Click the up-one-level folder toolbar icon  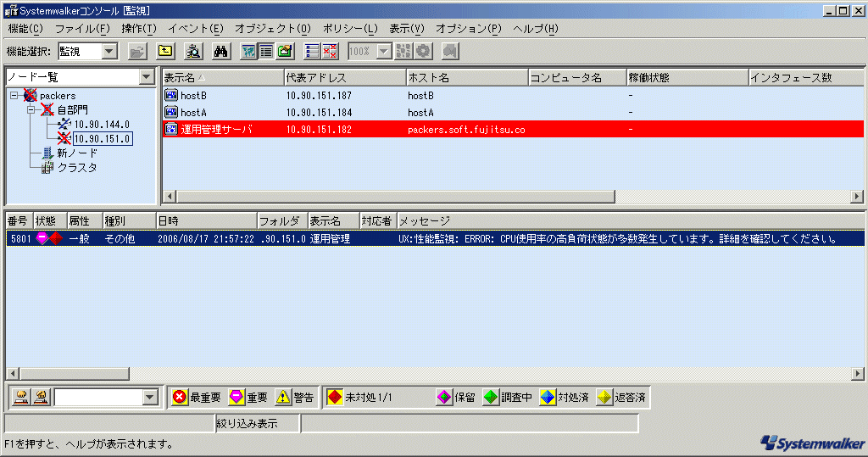point(165,52)
